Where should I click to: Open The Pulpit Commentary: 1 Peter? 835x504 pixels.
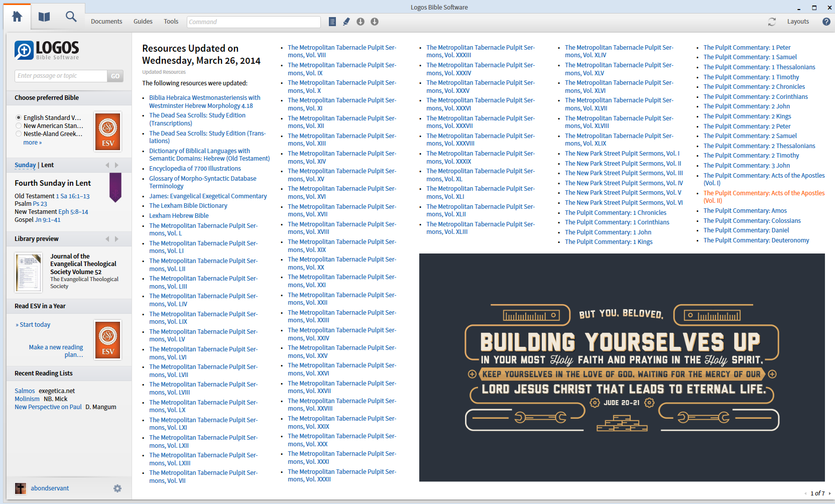pyautogui.click(x=747, y=48)
